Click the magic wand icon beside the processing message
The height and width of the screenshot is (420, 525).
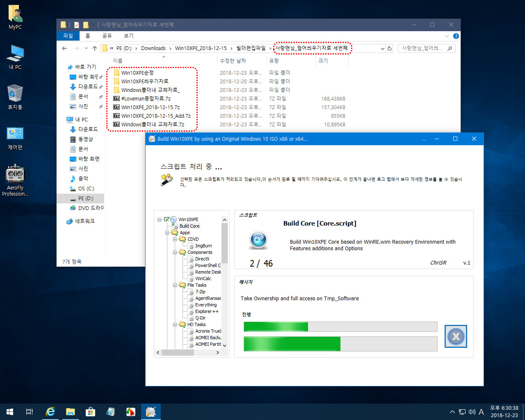click(166, 179)
